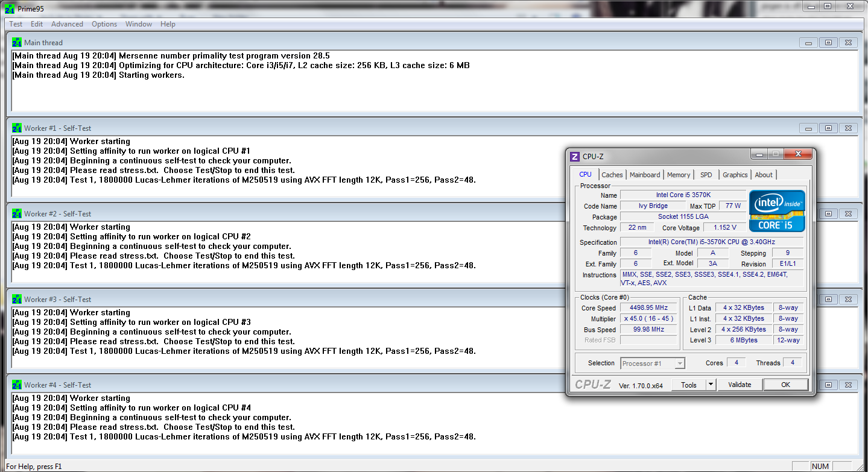
Task: Click Worker #4 'Beginning a continuous self-test' line
Action: (151, 417)
